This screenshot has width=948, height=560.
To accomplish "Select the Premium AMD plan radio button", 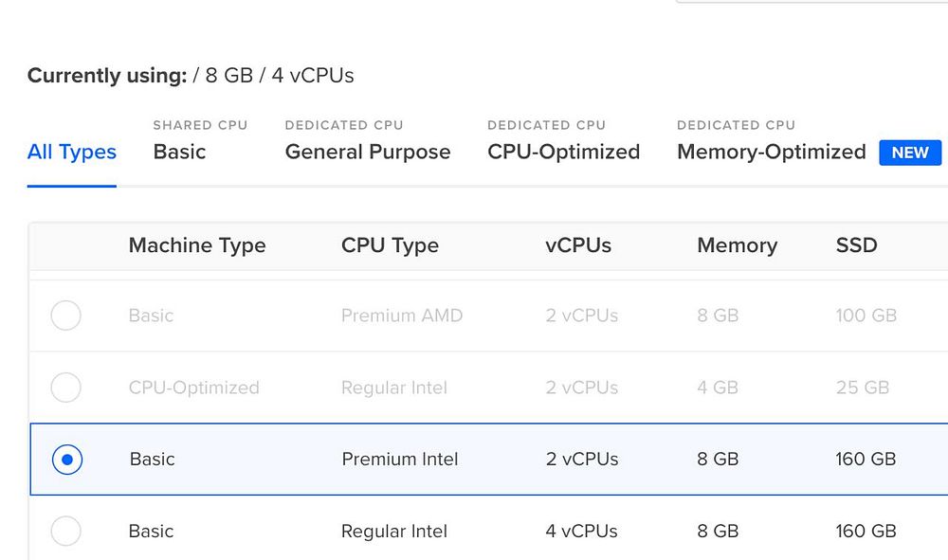I will [x=65, y=316].
